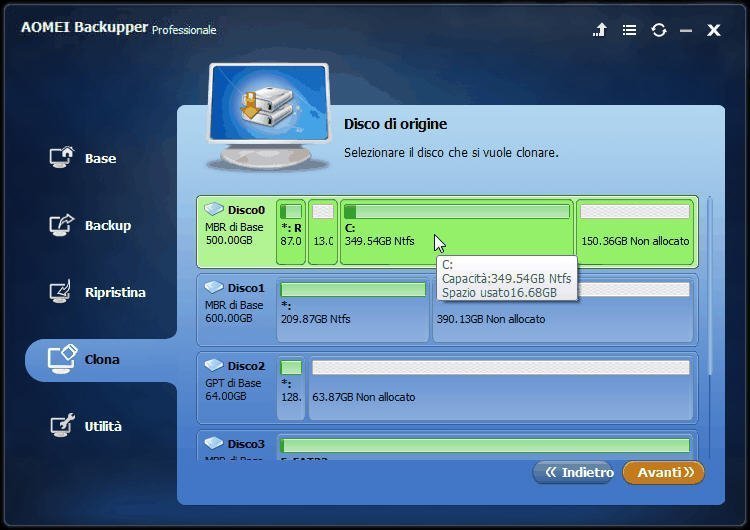Click the Utilità tools icon
The height and width of the screenshot is (530, 750).
click(x=63, y=425)
